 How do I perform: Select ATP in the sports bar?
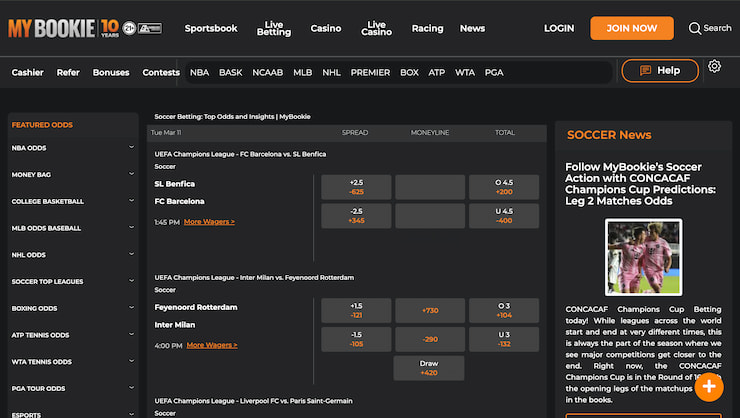[x=437, y=73]
